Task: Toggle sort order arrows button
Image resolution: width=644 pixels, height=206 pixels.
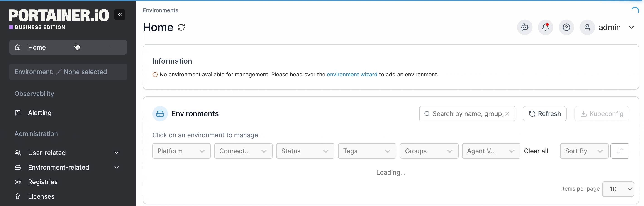Action: 620,151
